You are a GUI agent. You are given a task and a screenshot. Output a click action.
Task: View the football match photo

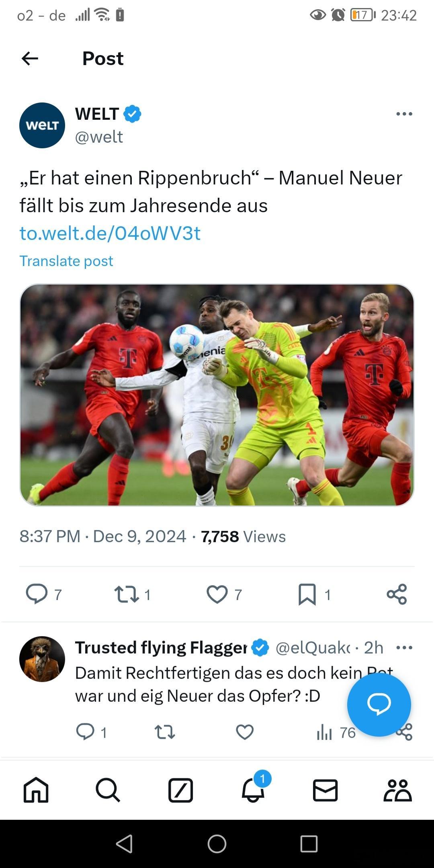point(217,395)
